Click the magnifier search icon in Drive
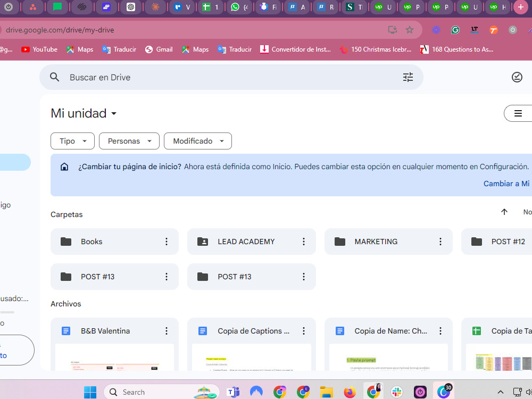This screenshot has height=399, width=532. [x=54, y=77]
